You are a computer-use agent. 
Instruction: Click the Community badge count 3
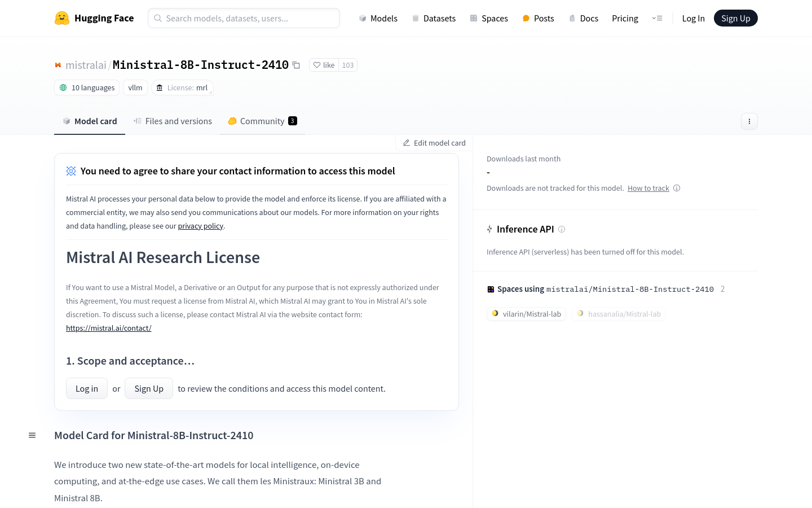293,121
